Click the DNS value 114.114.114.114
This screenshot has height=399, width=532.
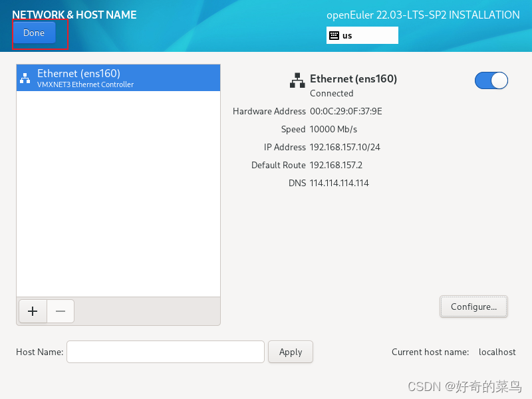pos(339,184)
